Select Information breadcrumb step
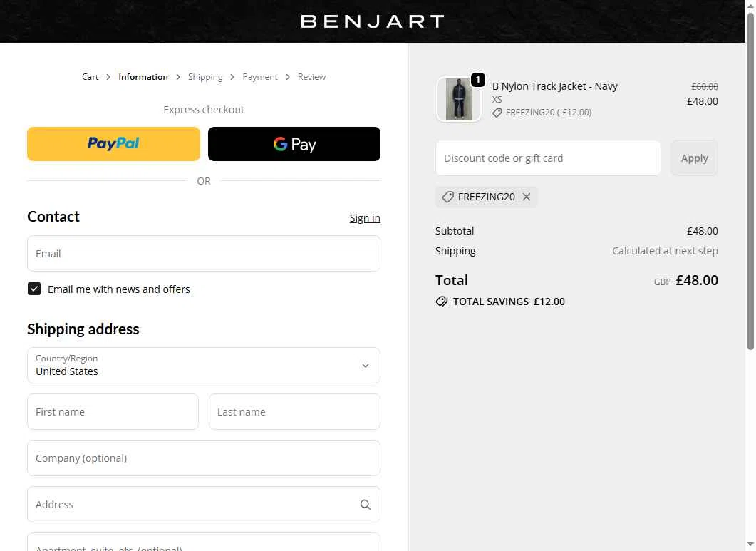The image size is (756, 551). 143,77
